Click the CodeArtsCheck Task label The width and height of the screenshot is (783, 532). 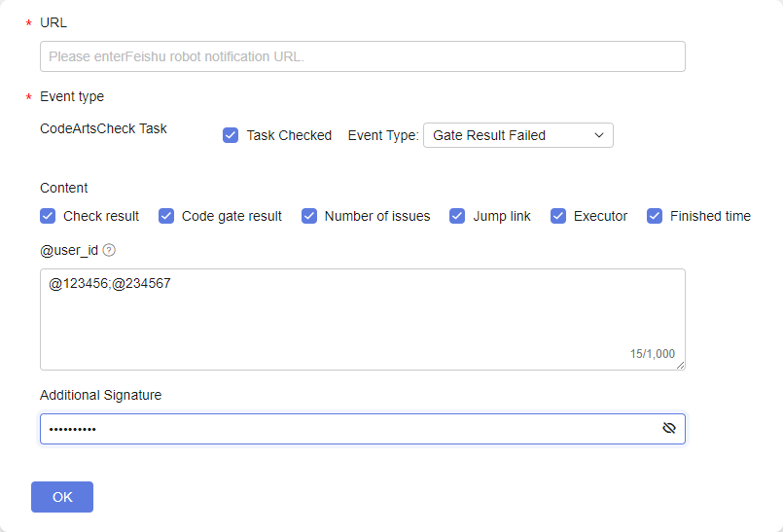click(x=103, y=128)
